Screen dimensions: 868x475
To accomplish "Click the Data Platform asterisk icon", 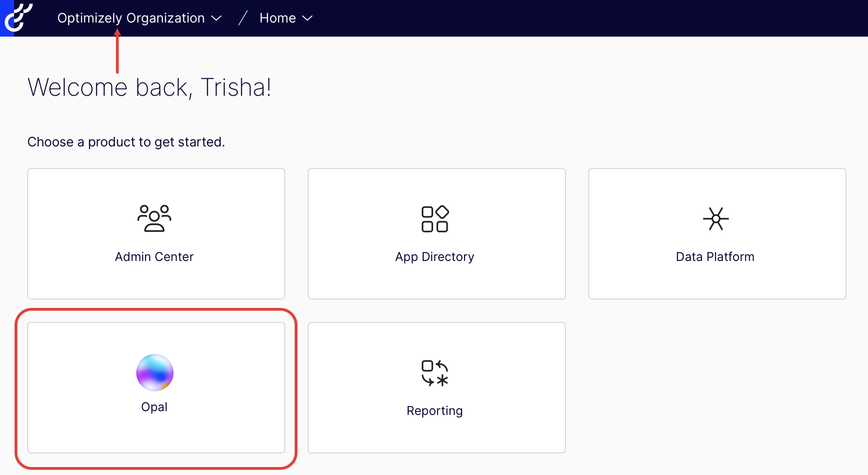I will point(716,218).
